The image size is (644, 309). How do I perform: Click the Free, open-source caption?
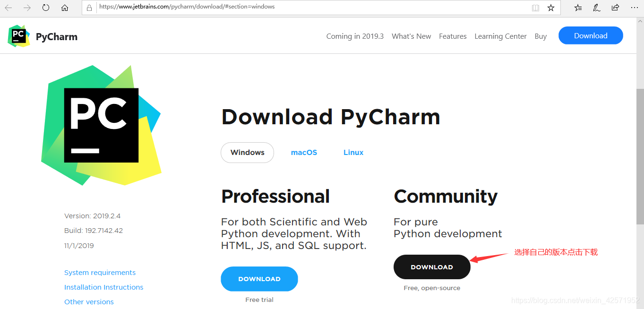point(432,288)
